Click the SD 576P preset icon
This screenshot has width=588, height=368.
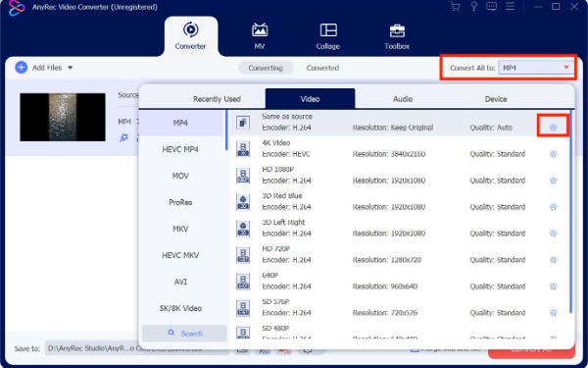coord(243,308)
